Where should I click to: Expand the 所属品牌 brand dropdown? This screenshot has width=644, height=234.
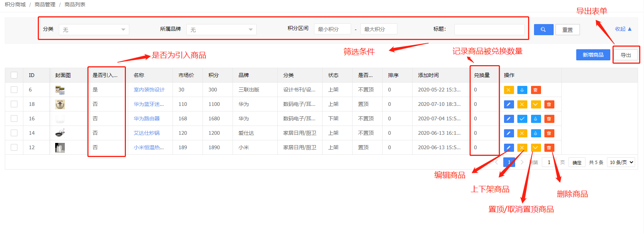221,30
